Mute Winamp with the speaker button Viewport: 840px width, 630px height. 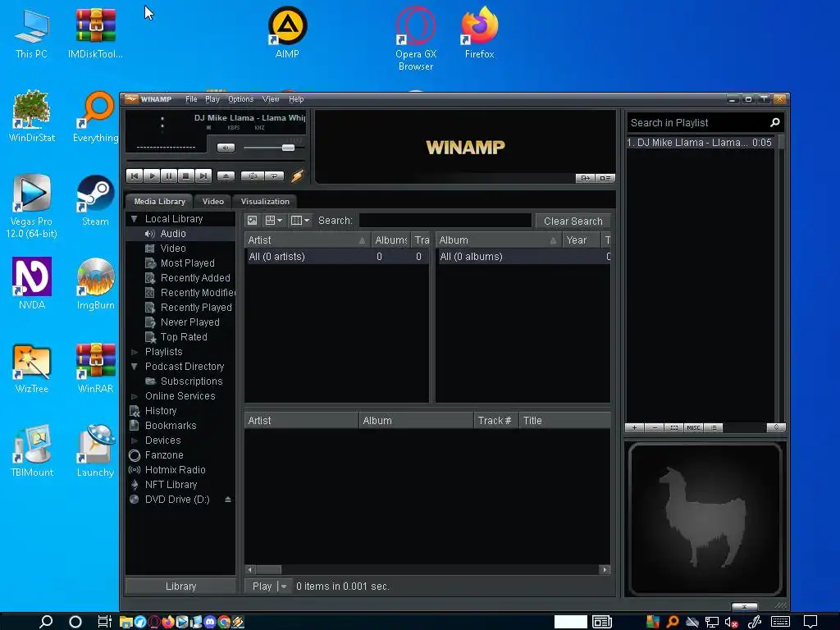(226, 148)
